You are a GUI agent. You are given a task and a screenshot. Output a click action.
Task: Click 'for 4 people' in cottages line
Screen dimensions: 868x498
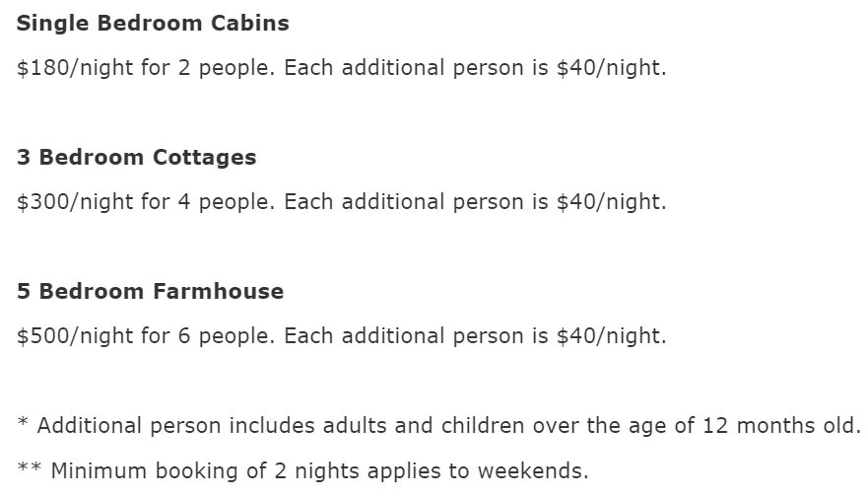click(x=208, y=202)
